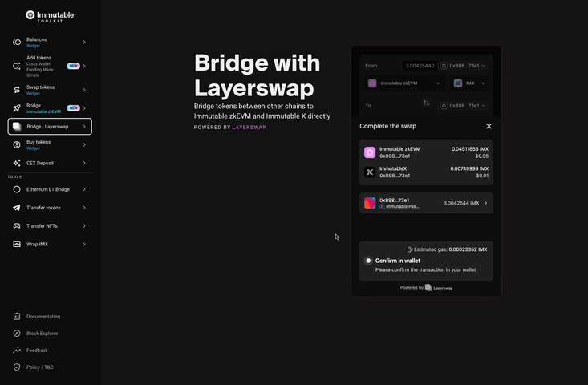Expand the Buy tokens chevron
The width and height of the screenshot is (588, 385).
pyautogui.click(x=84, y=144)
